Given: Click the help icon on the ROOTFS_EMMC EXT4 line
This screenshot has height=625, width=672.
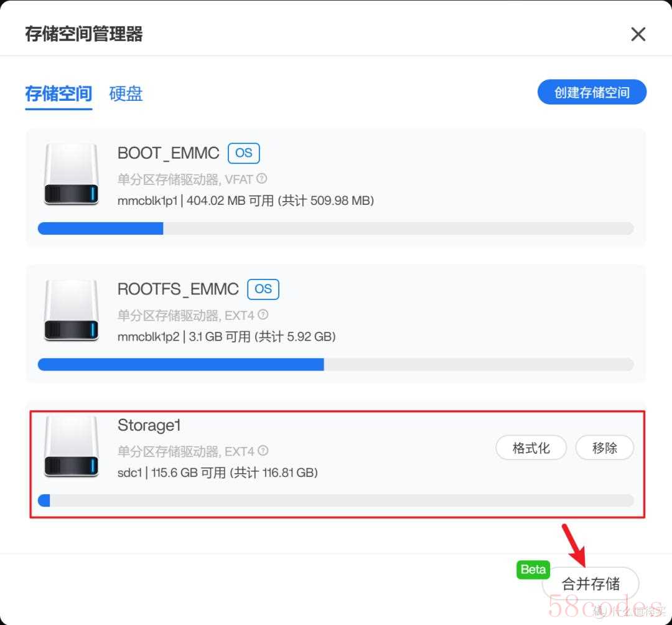Looking at the screenshot, I should click(263, 314).
